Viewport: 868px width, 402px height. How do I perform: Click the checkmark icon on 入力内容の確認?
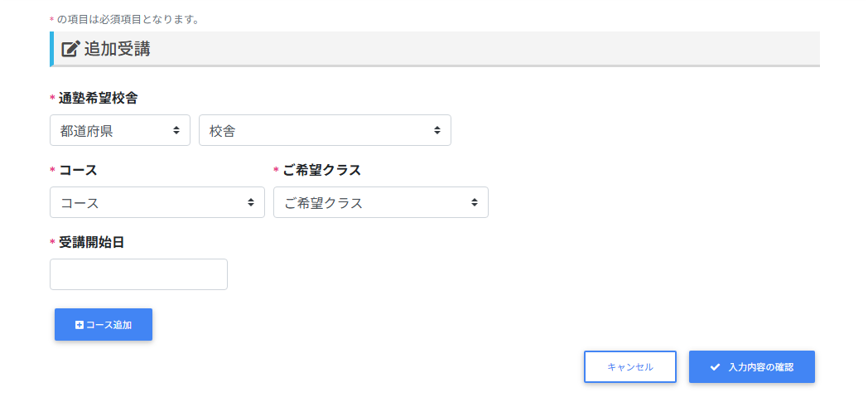(x=715, y=367)
